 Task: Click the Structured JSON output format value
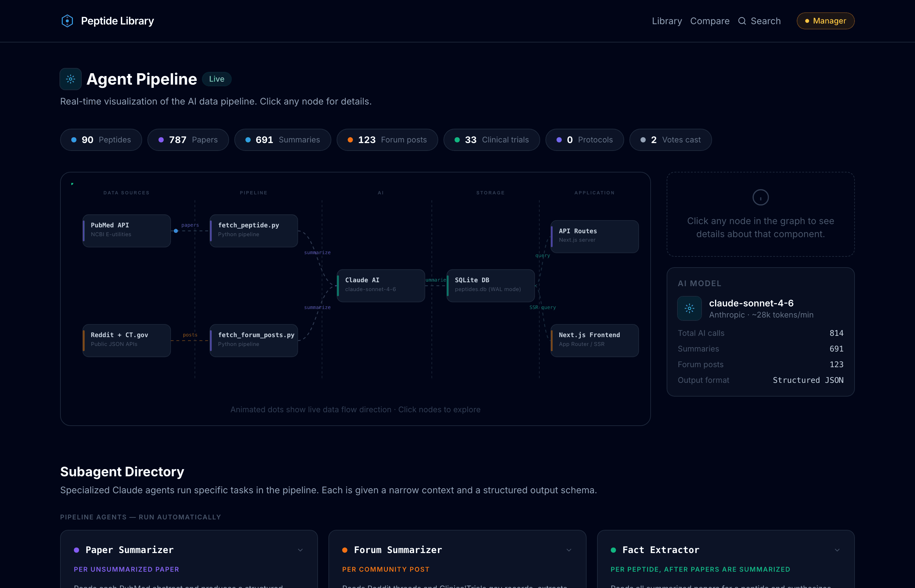[x=808, y=380]
